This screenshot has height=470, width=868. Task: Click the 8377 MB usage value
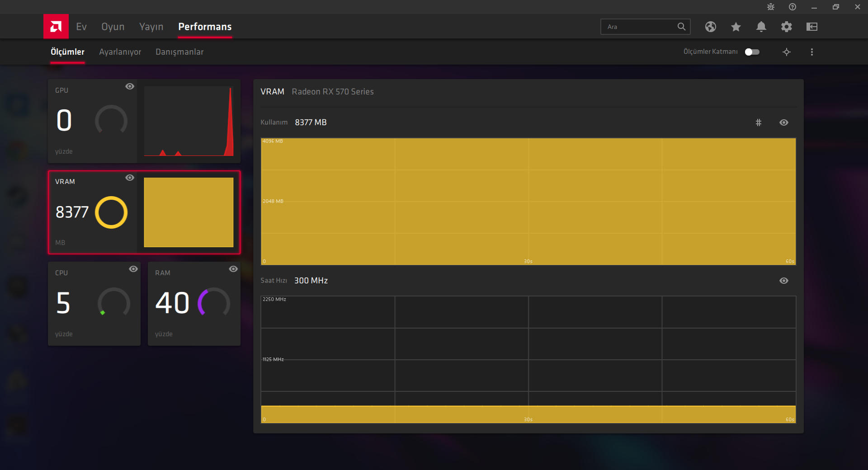coord(311,122)
